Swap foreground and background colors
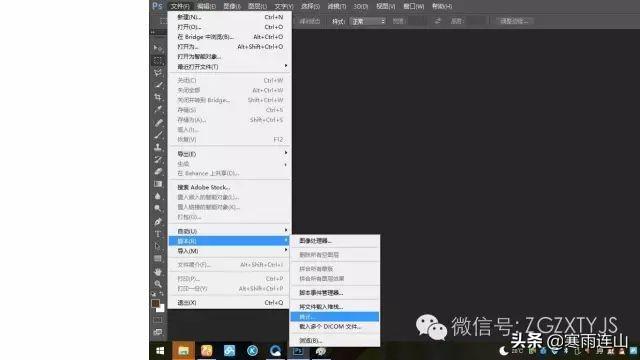The height and width of the screenshot is (360, 640). click(x=162, y=294)
